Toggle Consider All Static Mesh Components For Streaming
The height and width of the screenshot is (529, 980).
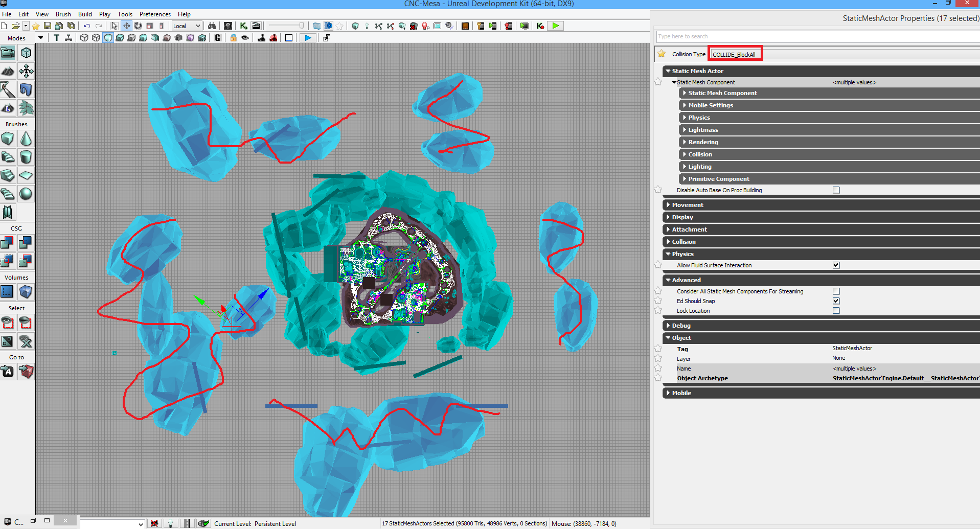coord(836,291)
